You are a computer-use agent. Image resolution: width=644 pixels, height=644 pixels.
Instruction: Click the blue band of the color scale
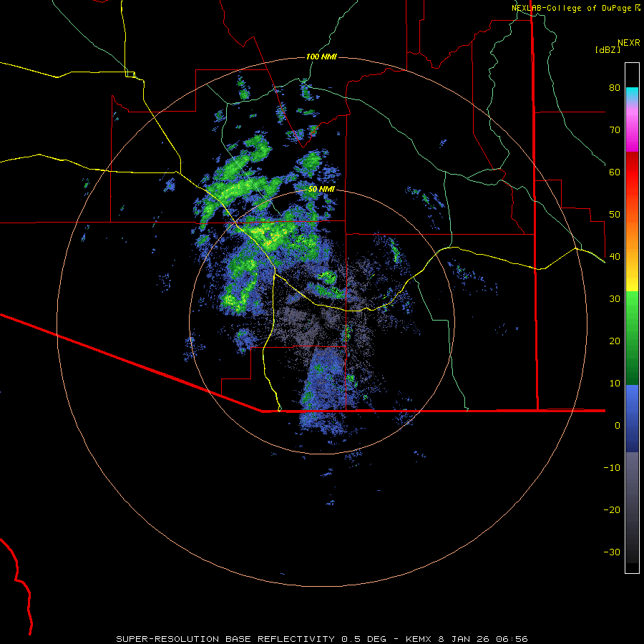tap(632, 419)
